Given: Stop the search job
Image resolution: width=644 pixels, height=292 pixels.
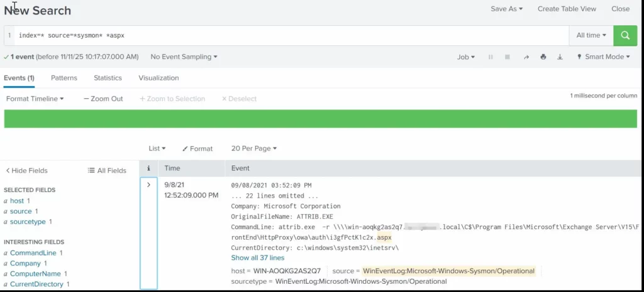Looking at the screenshot, I should pyautogui.click(x=508, y=57).
